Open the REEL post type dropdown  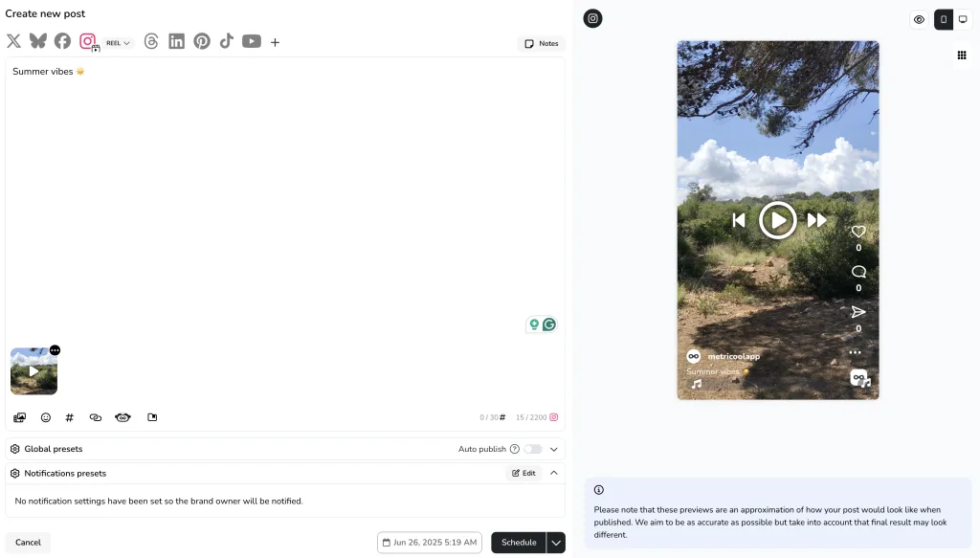coord(118,43)
